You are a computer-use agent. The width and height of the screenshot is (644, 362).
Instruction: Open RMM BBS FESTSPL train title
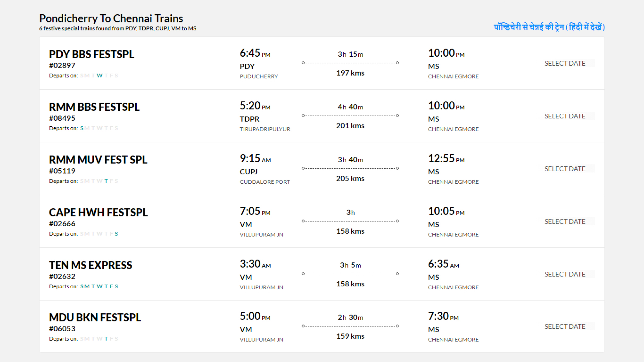(94, 107)
